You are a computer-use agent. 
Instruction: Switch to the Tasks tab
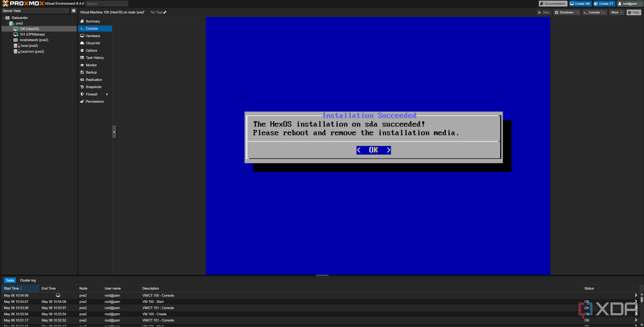click(10, 280)
